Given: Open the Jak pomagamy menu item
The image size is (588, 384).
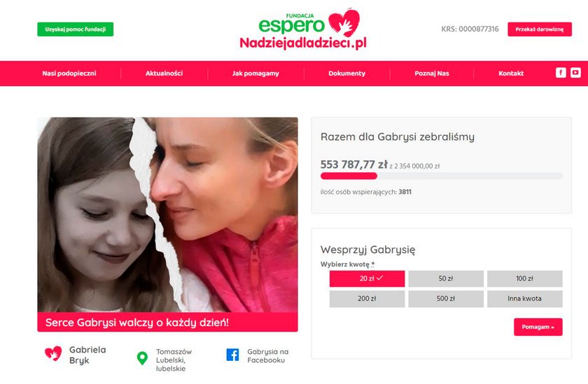Looking at the screenshot, I should pos(255,73).
